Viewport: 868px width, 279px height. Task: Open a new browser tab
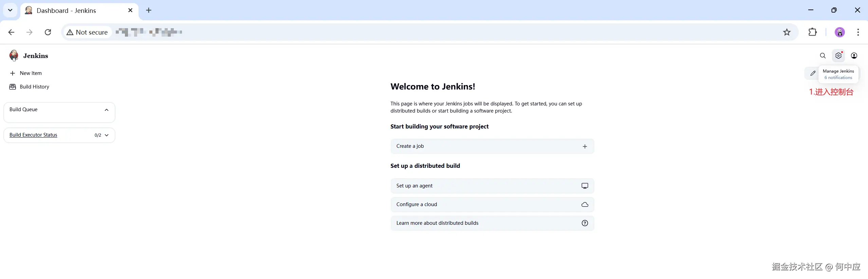click(149, 10)
